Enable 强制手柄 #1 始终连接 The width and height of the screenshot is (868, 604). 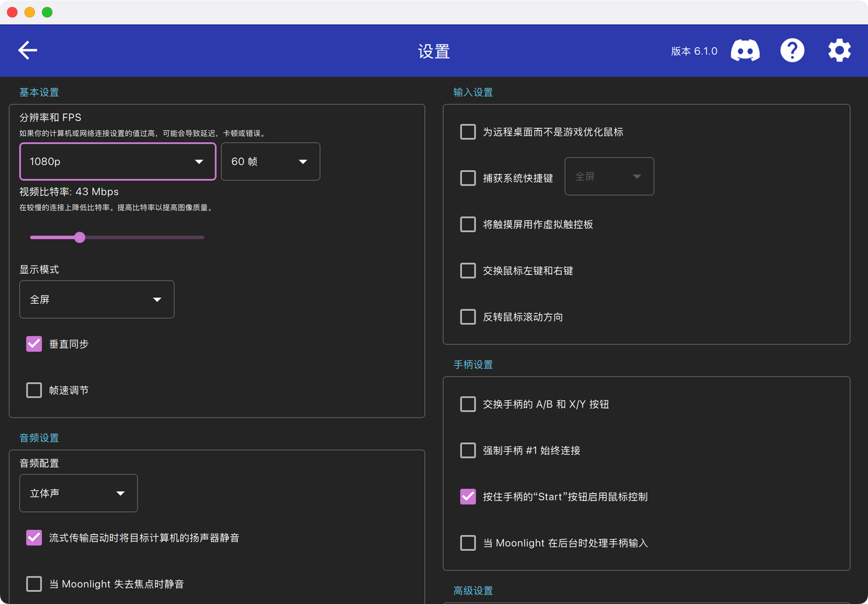coord(468,451)
